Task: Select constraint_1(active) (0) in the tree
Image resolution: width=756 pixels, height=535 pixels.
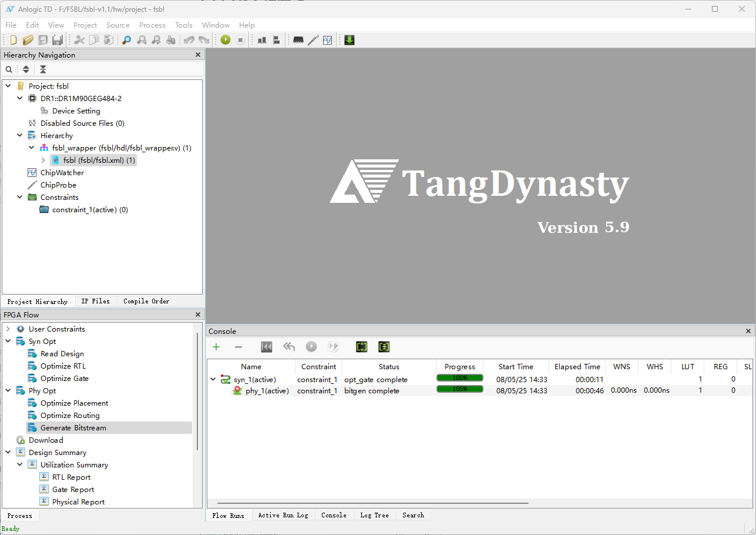Action: pos(90,209)
